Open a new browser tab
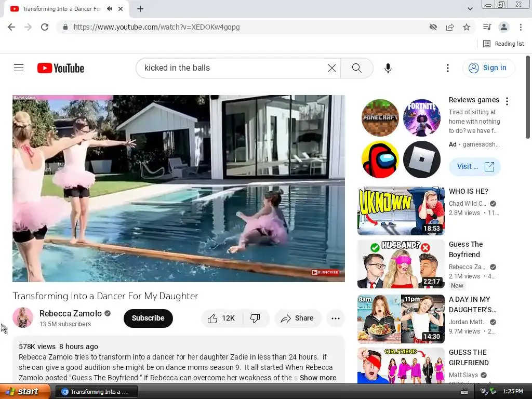 [140, 9]
